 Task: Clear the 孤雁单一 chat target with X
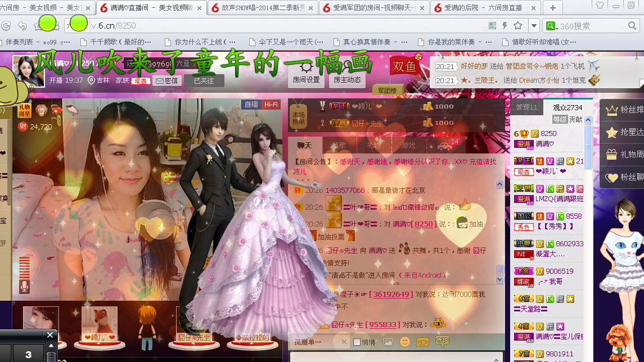(344, 342)
